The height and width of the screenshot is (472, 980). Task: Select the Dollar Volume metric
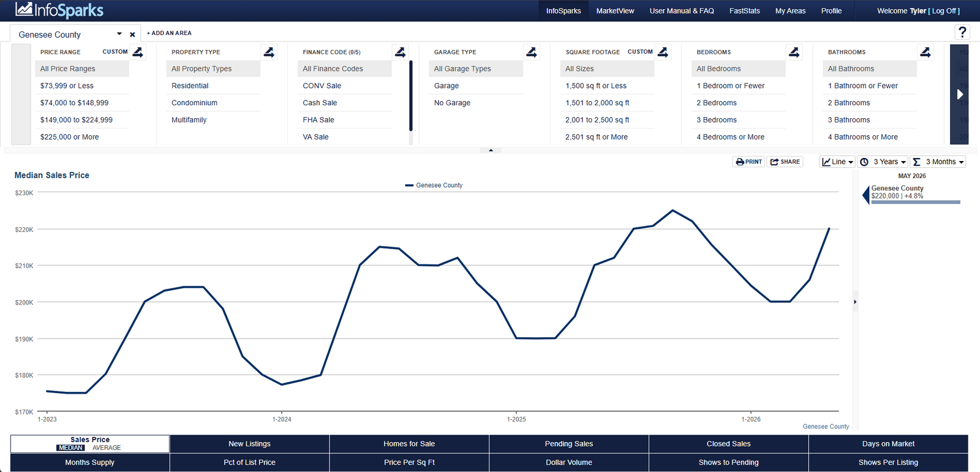tap(569, 462)
